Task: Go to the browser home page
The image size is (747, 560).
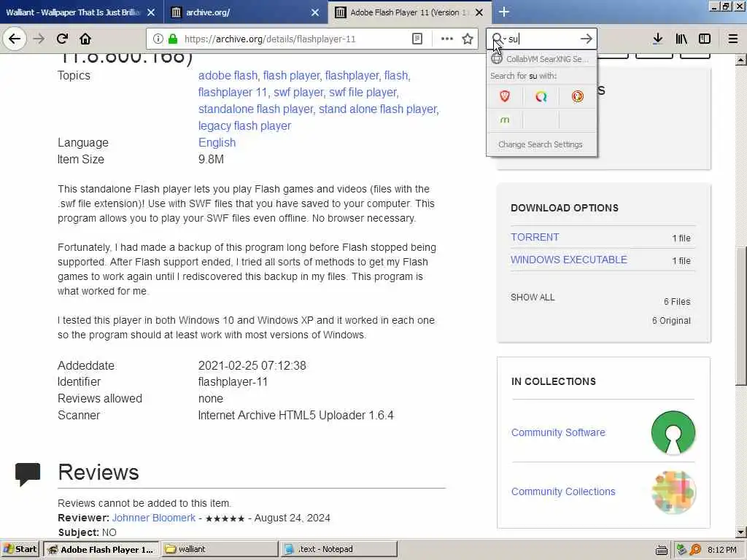Action: point(85,39)
